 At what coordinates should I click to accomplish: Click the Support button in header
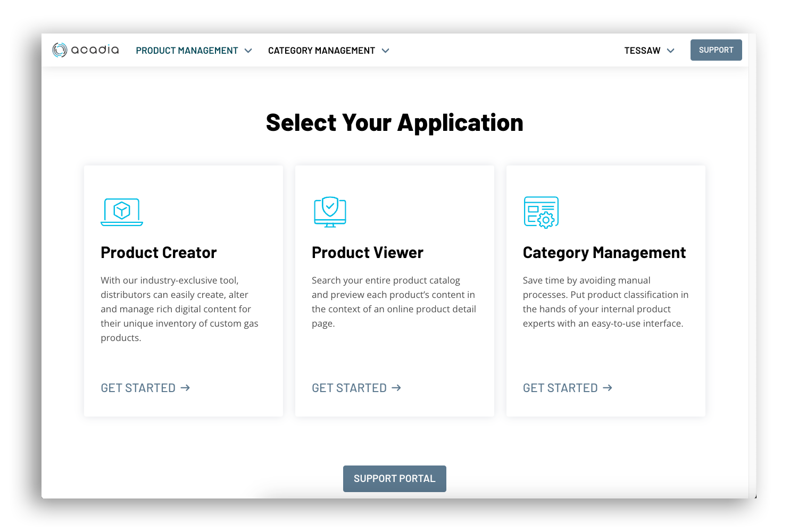click(716, 50)
